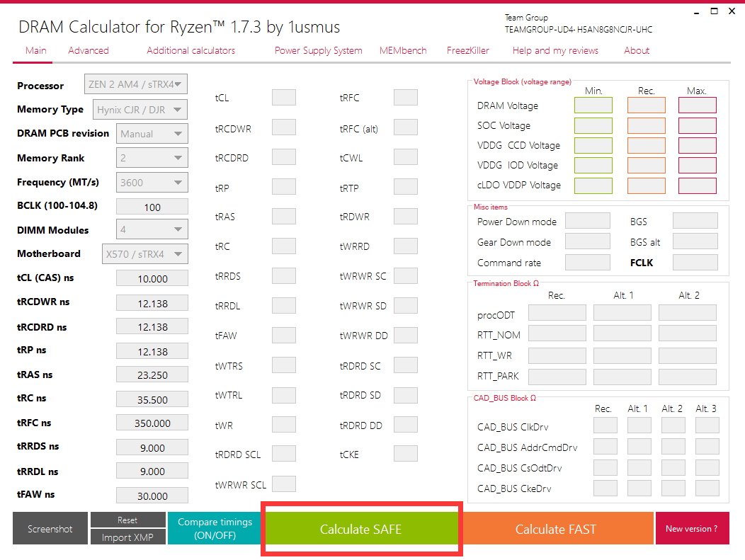Select the tRFC ns value field
This screenshot has height=560, width=745.
152,423
